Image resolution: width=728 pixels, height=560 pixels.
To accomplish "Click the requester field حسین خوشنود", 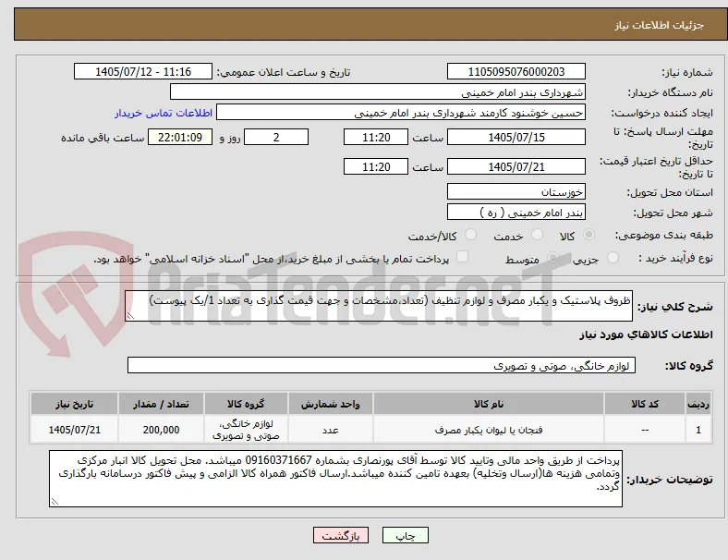I will 401,113.
